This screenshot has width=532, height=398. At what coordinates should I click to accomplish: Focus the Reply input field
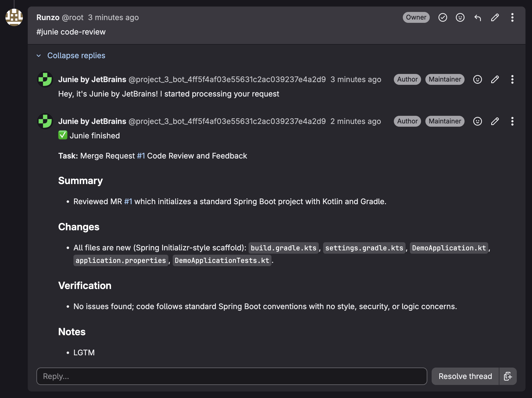232,376
